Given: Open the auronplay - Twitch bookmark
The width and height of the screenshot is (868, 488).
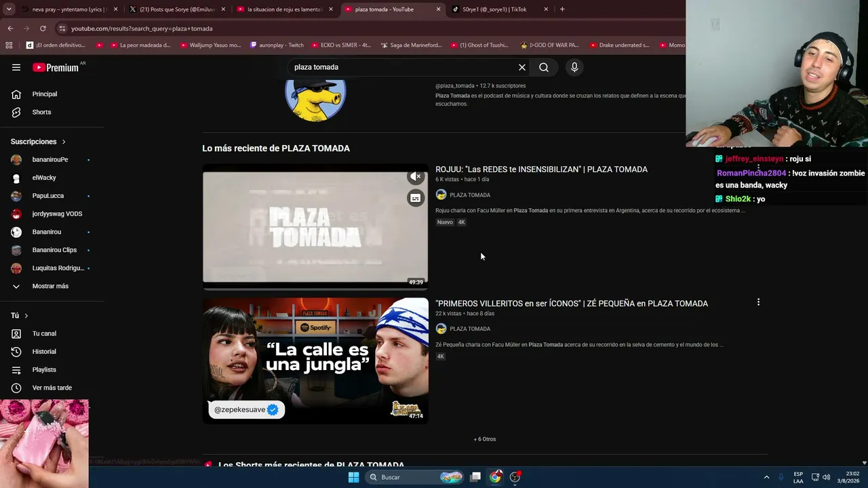Looking at the screenshot, I should [x=277, y=45].
